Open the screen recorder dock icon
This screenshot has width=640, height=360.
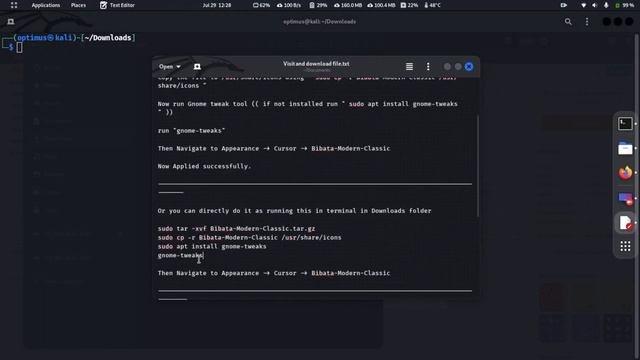(625, 198)
